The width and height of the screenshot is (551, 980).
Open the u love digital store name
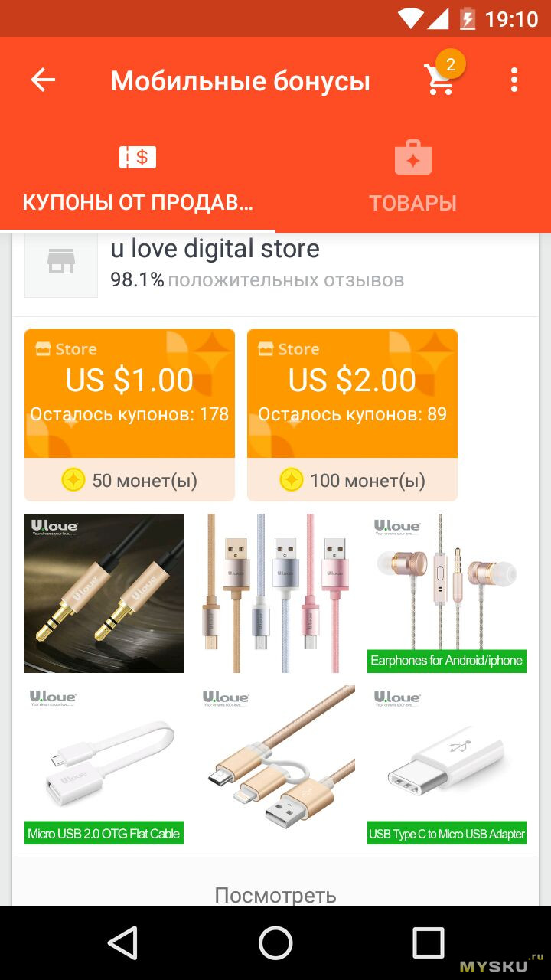[x=215, y=248]
